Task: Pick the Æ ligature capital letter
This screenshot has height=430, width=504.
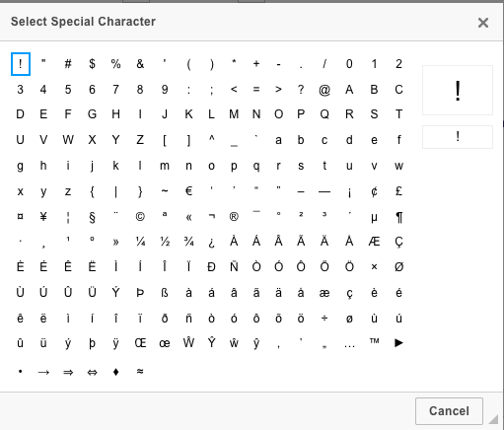Action: coord(374,242)
